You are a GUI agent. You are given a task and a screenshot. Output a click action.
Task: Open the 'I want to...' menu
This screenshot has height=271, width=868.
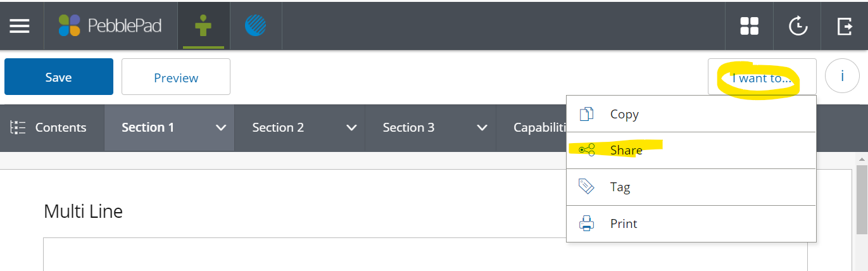pos(762,77)
